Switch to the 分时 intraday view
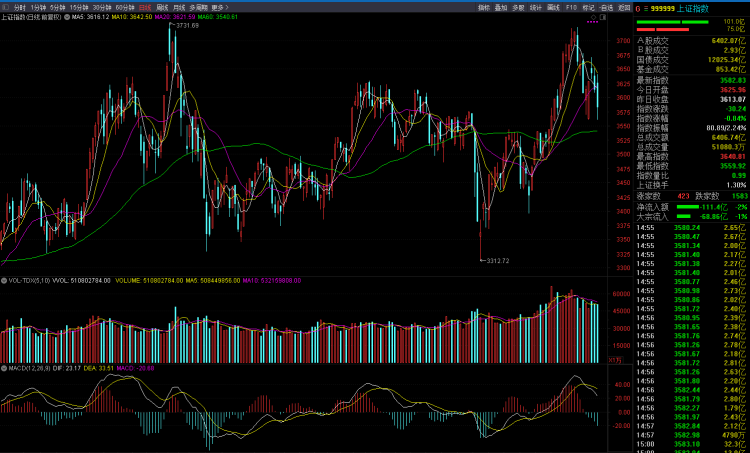The image size is (750, 453). click(x=19, y=7)
